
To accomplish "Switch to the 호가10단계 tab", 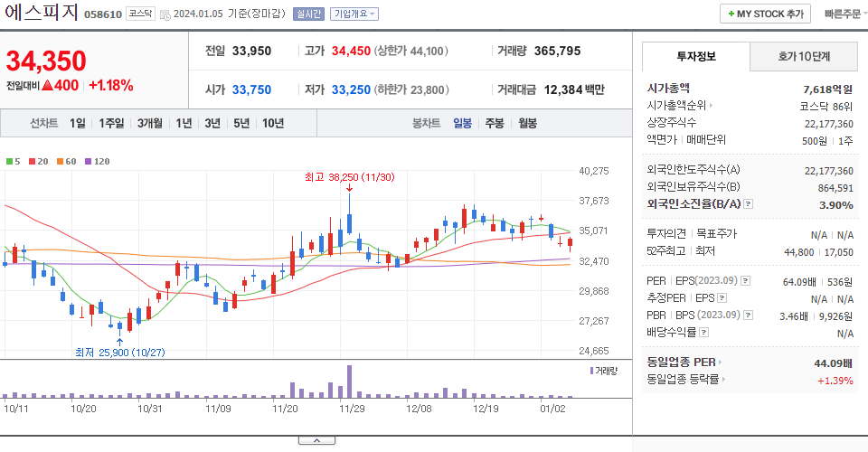I will pos(803,56).
